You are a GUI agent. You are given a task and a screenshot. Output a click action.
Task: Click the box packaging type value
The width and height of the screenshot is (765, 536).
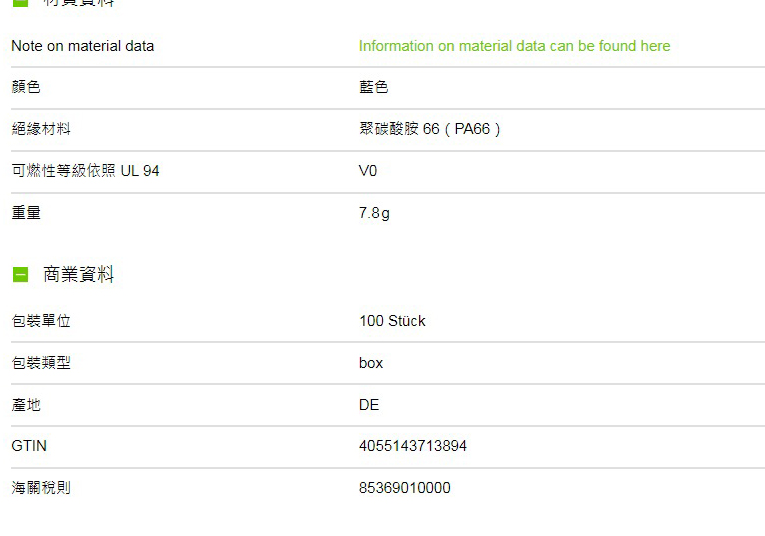(x=371, y=363)
